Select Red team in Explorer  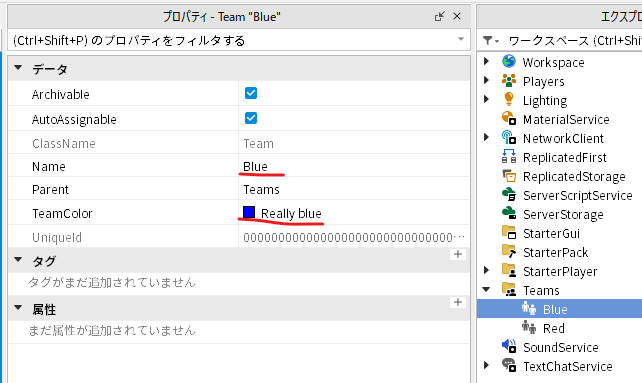[554, 328]
